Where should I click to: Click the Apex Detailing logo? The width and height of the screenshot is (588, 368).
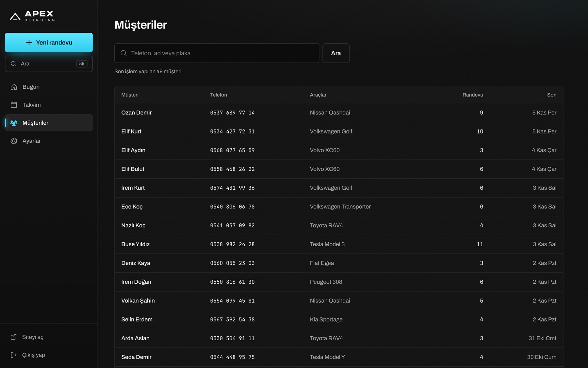click(x=32, y=16)
